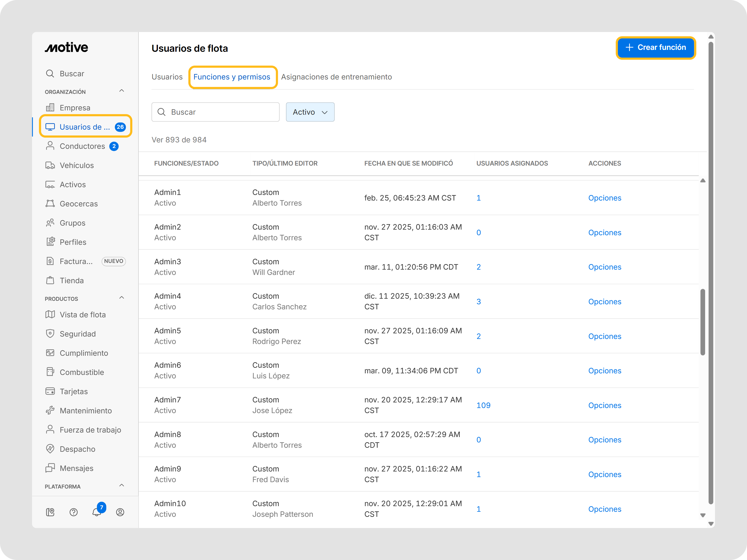This screenshot has width=747, height=560.
Task: Open the Combustible section
Action: [82, 372]
